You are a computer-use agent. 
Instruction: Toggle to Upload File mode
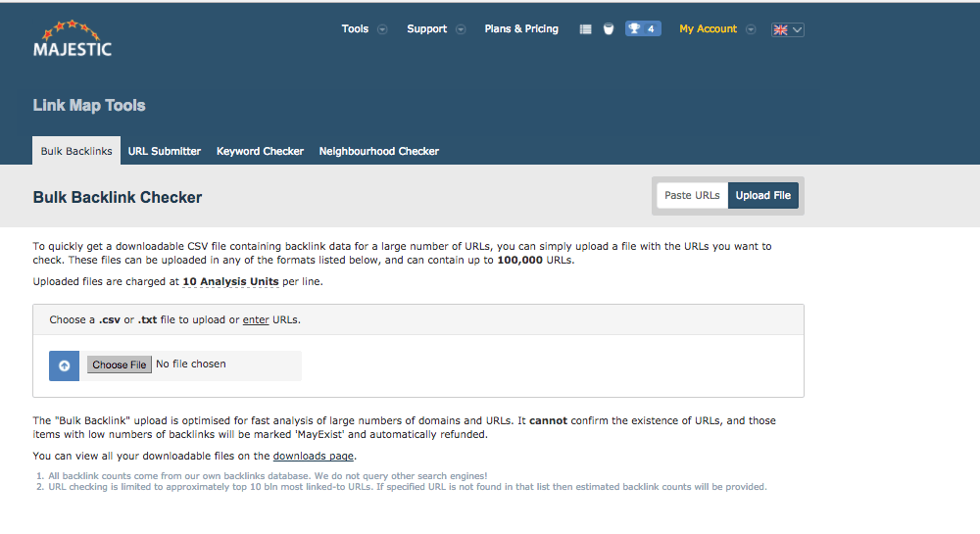763,196
